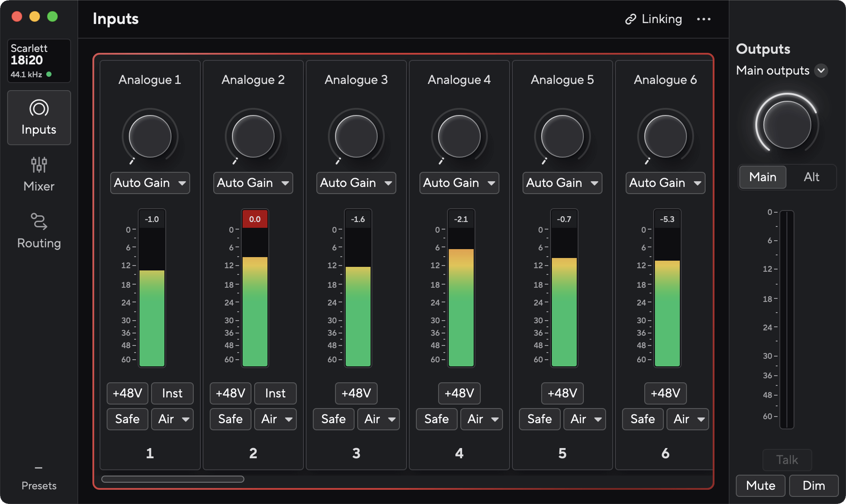This screenshot has width=846, height=504.
Task: Click the -5.3 peak value on Analogue 6
Action: 667,219
